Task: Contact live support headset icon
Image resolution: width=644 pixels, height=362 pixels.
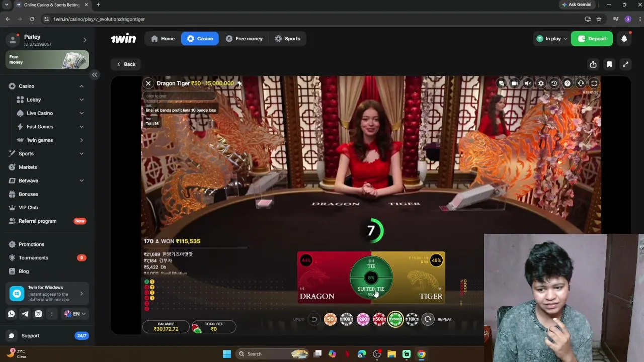Action: (x=581, y=83)
